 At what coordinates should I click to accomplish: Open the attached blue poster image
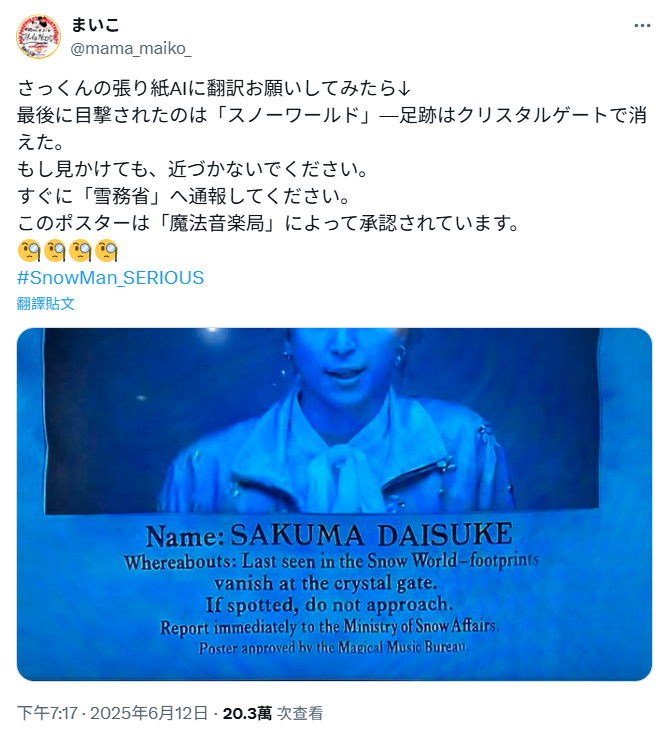tap(334, 504)
